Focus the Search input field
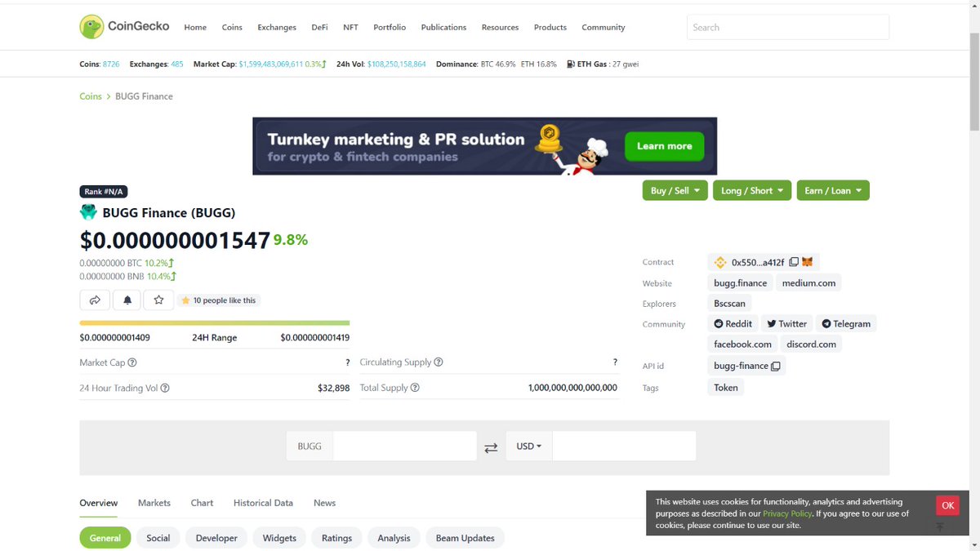Image resolution: width=980 pixels, height=551 pixels. tap(788, 27)
